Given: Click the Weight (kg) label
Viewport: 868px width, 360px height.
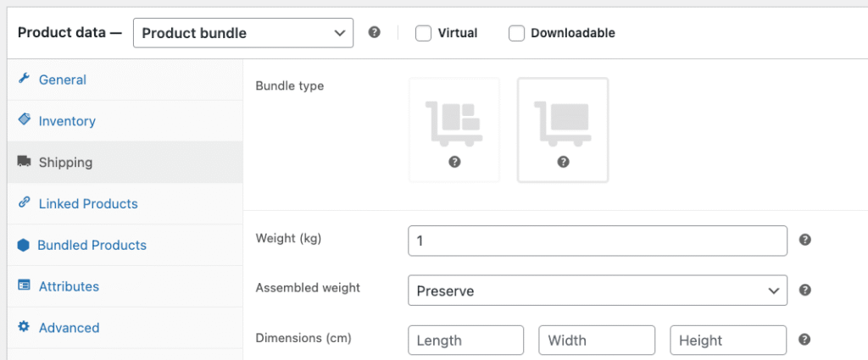Looking at the screenshot, I should pyautogui.click(x=288, y=238).
